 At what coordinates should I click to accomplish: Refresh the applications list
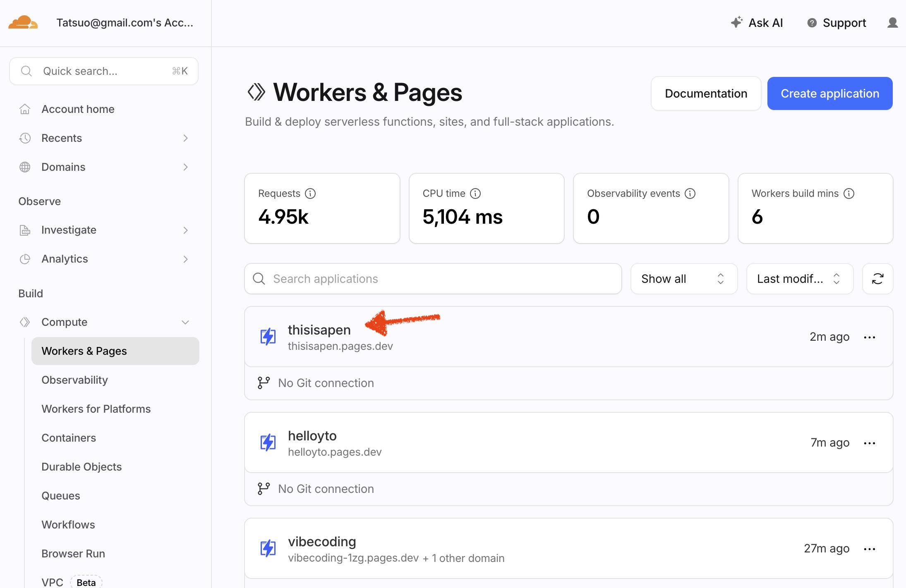pos(877,279)
